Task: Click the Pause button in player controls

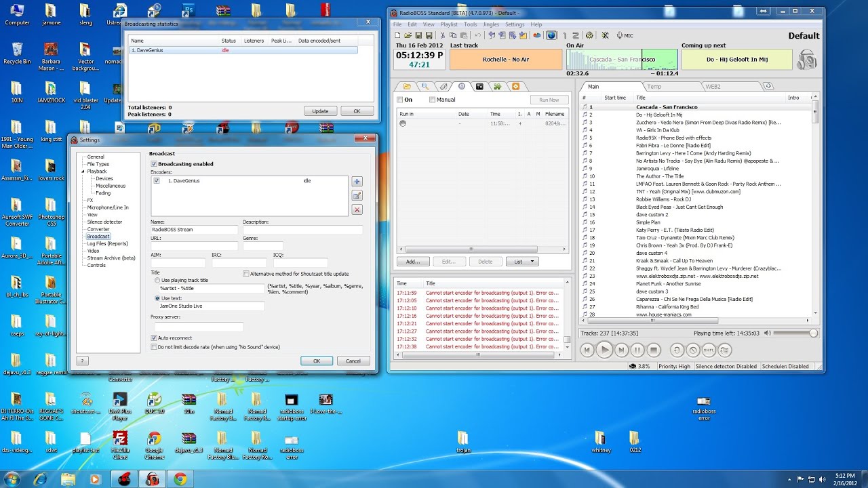Action: 637,350
